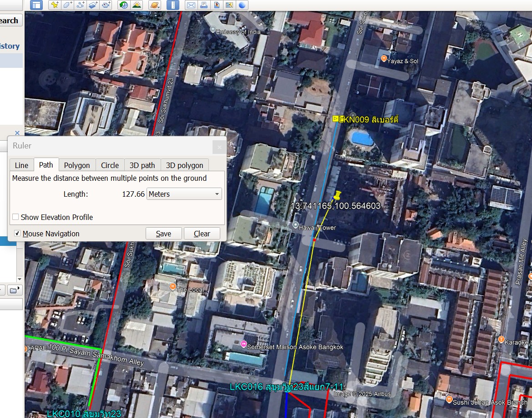Click the yellow pushpin placemark on map
The width and height of the screenshot is (532, 418).
pos(337,196)
